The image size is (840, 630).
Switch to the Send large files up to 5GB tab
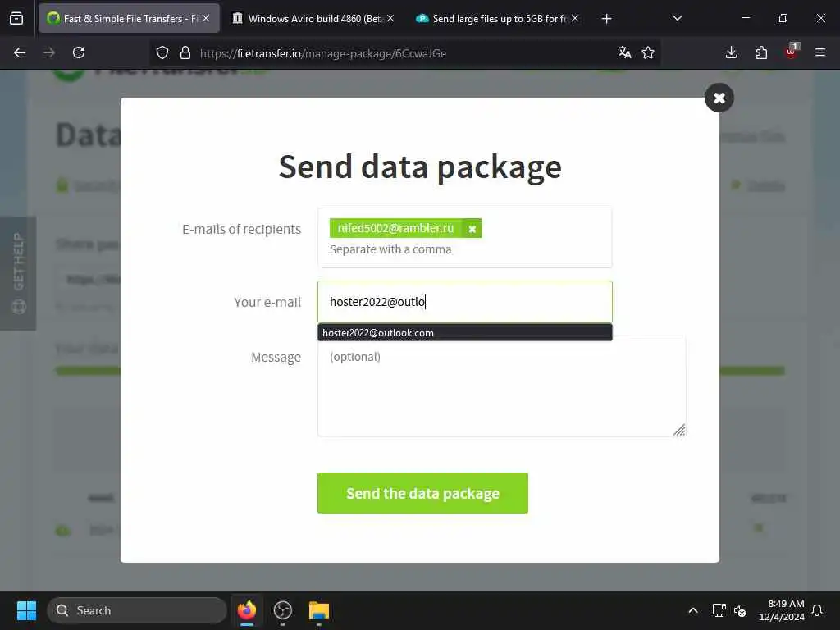coord(496,19)
